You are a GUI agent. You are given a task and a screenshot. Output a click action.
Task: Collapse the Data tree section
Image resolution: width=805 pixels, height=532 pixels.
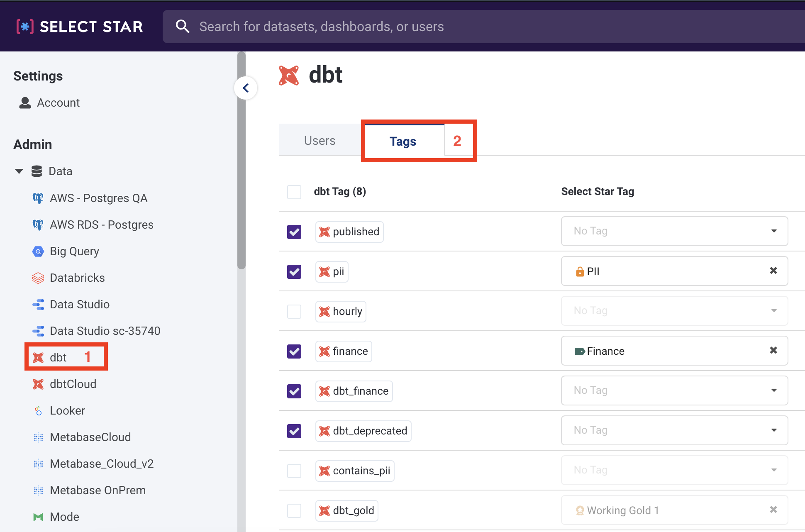19,171
